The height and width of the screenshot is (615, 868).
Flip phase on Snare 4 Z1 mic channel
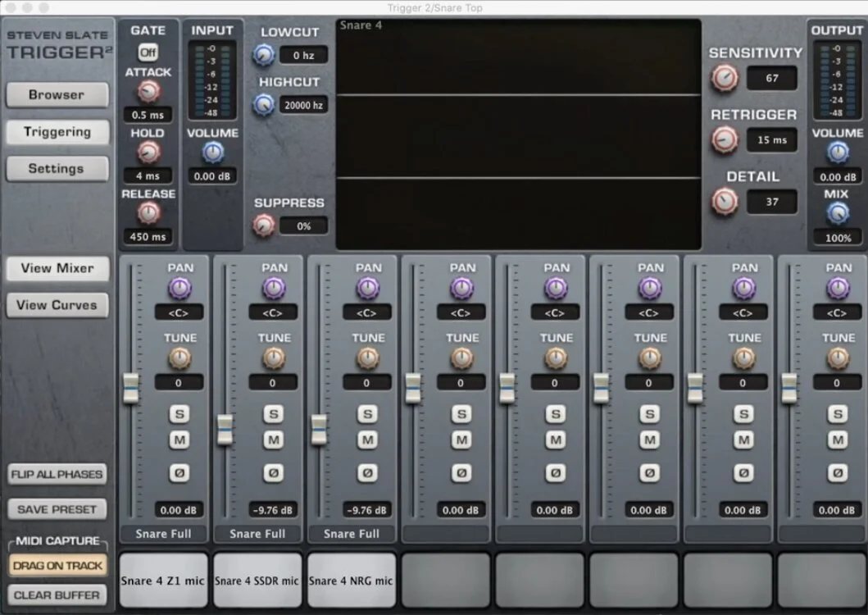tap(180, 472)
